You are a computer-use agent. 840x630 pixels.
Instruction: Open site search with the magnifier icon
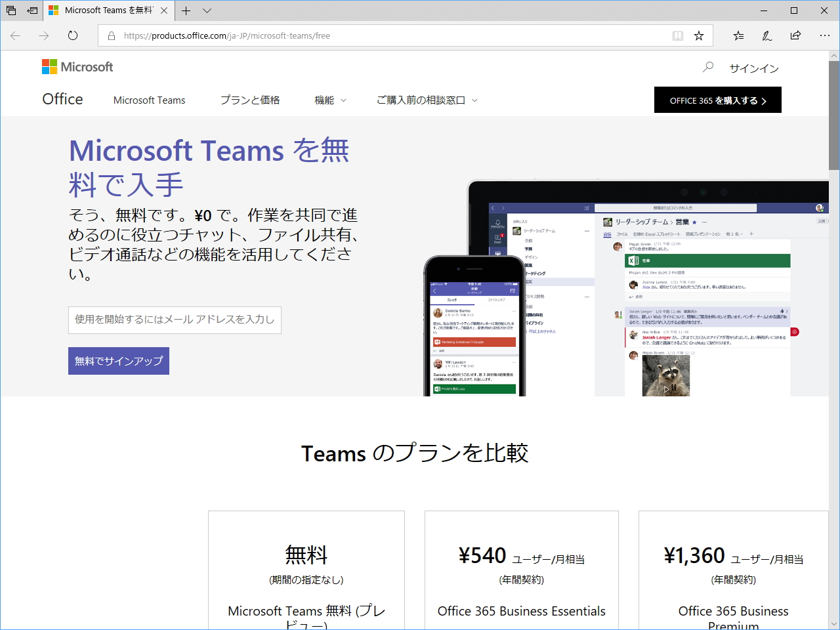[708, 67]
